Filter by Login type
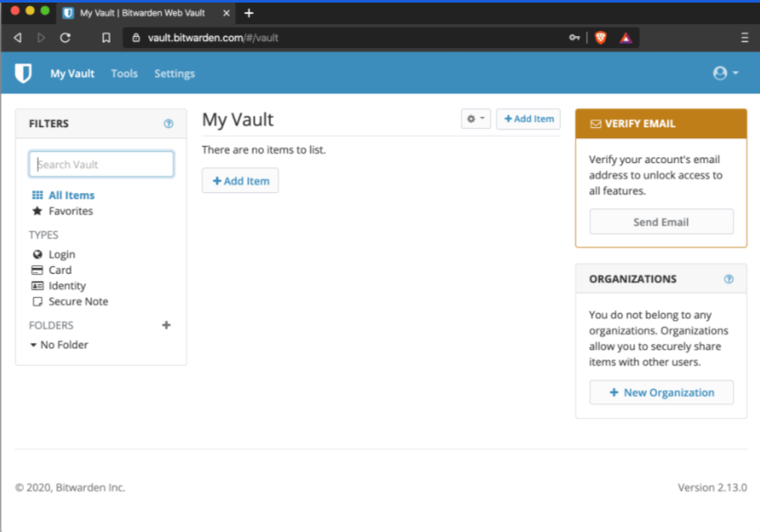The image size is (760, 532). [61, 255]
